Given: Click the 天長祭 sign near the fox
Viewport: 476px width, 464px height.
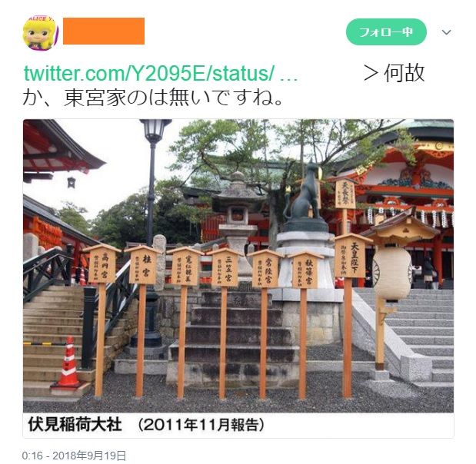Looking at the screenshot, I should tap(345, 194).
